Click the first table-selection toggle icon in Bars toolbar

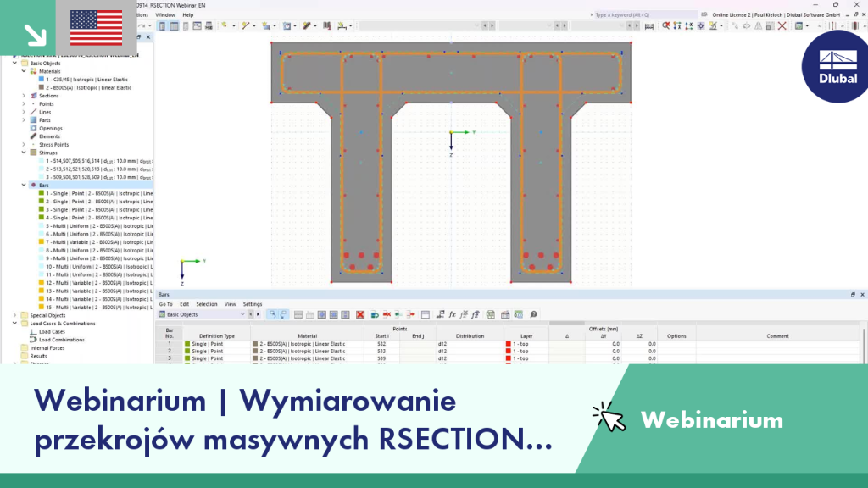[272, 314]
